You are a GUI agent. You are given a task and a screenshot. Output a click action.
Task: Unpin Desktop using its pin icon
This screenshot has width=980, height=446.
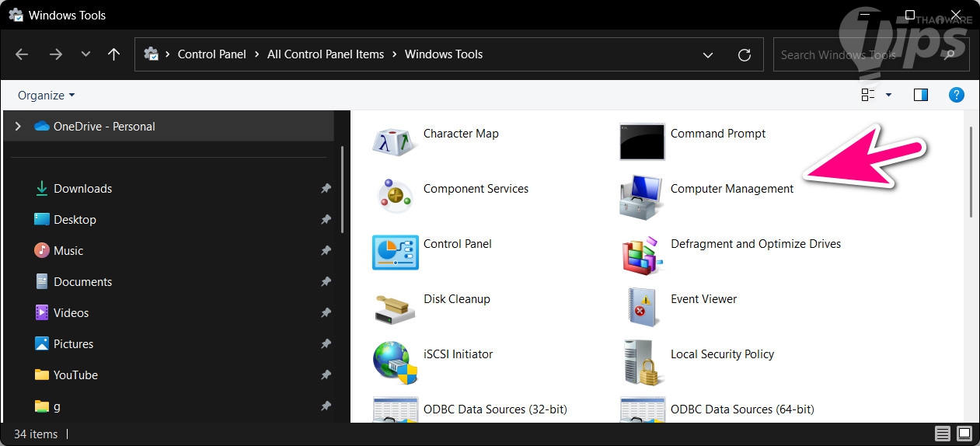pyautogui.click(x=326, y=220)
